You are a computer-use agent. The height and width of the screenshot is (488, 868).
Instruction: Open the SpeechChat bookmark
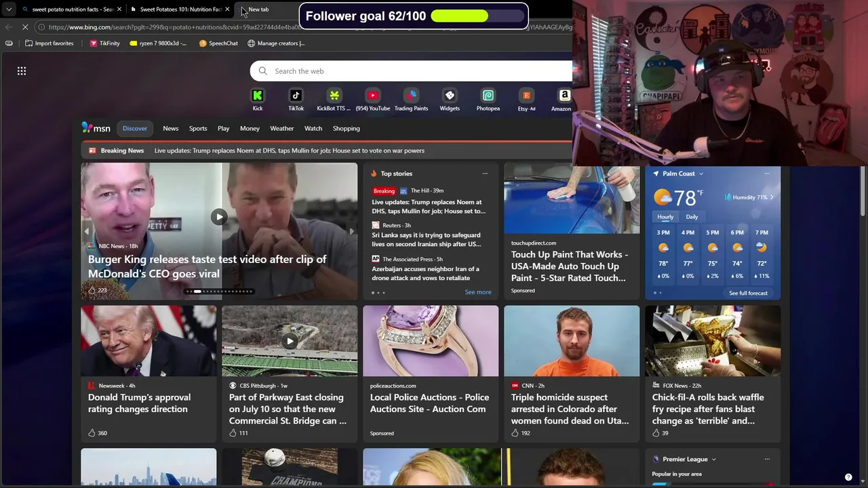click(218, 43)
